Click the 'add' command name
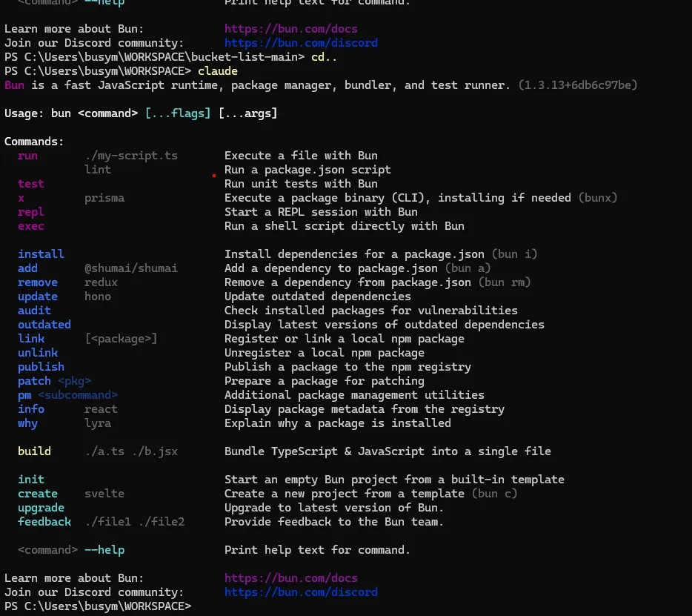The height and width of the screenshot is (616, 692). pyautogui.click(x=28, y=268)
